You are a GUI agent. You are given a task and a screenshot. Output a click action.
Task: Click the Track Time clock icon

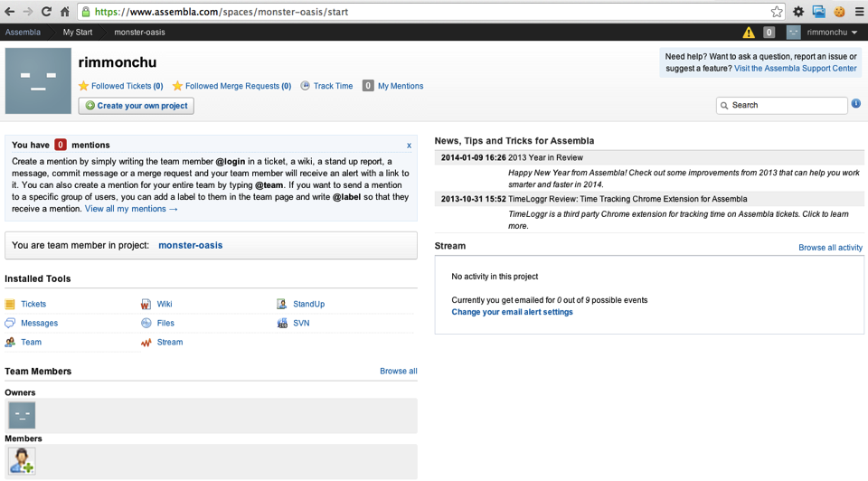(305, 86)
